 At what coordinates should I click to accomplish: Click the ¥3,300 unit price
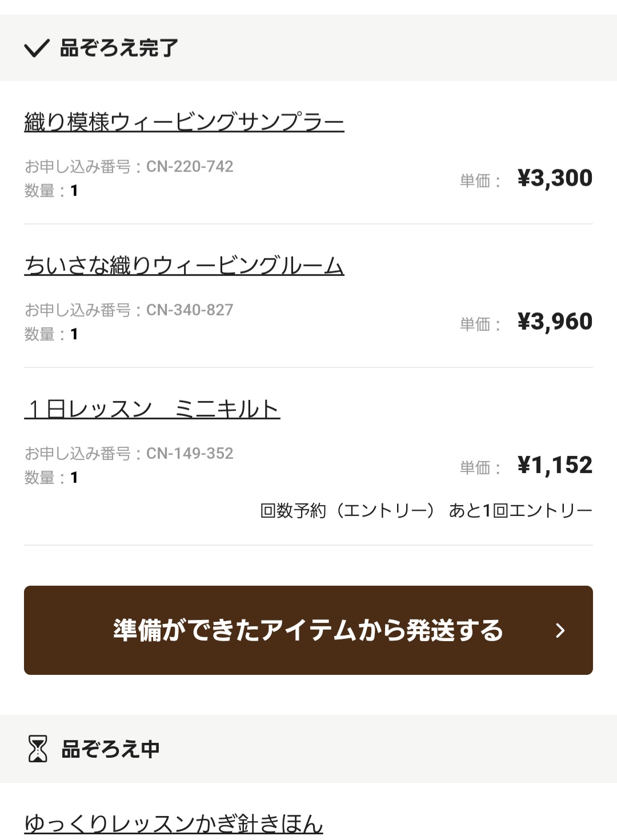555,178
